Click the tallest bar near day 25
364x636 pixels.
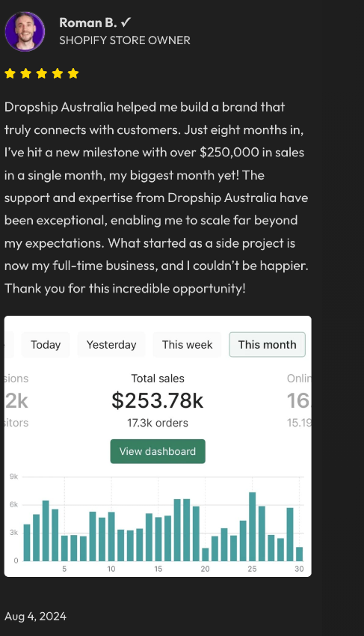pos(252,527)
